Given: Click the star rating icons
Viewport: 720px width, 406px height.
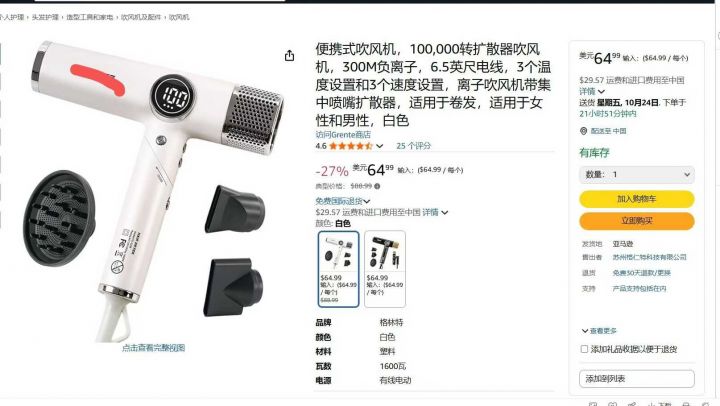Looking at the screenshot, I should (x=351, y=146).
